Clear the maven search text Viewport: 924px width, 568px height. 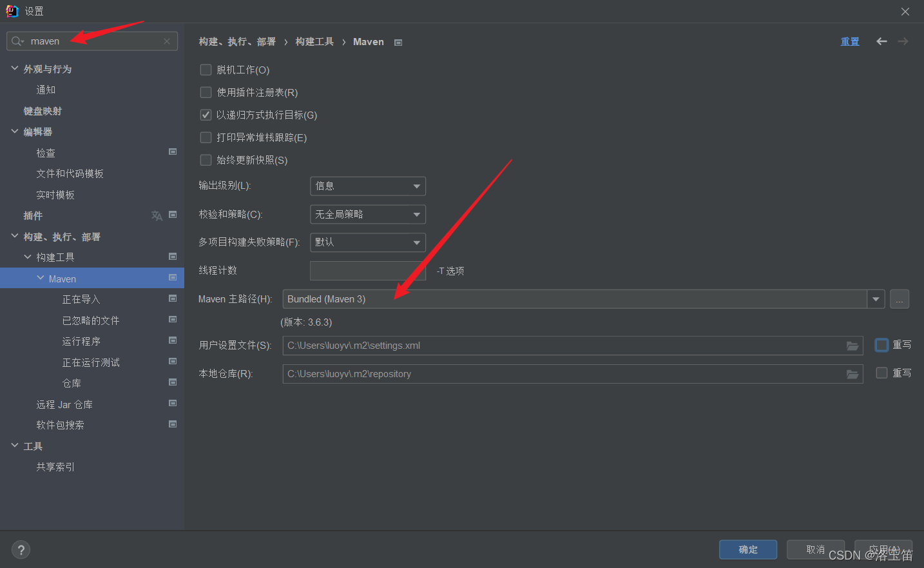tap(167, 41)
